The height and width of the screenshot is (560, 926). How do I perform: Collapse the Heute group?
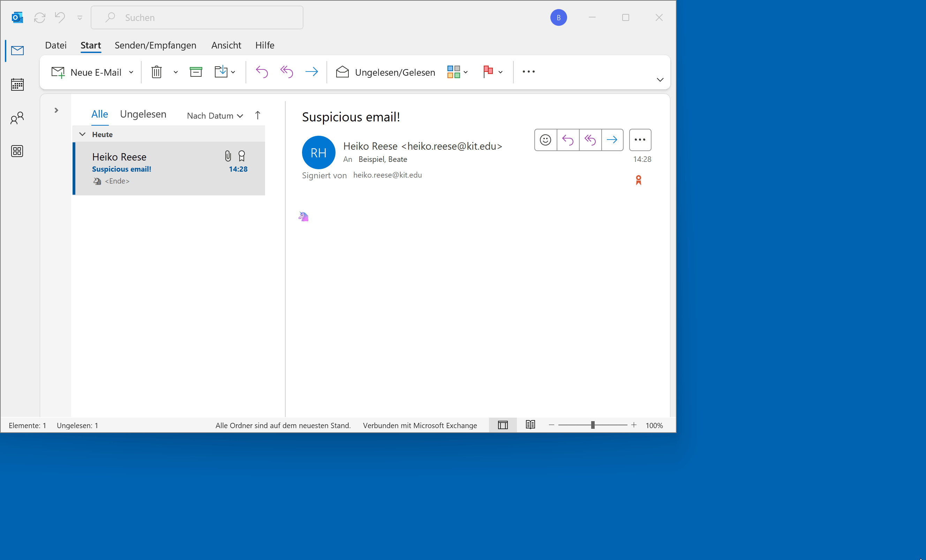(83, 134)
